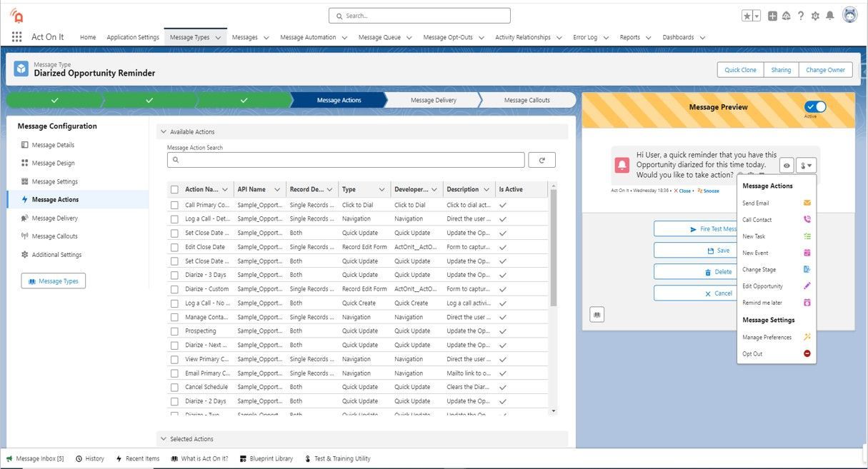Viewport: 868px width, 469px height.
Task: Select the Message Delivery path step
Action: point(433,100)
